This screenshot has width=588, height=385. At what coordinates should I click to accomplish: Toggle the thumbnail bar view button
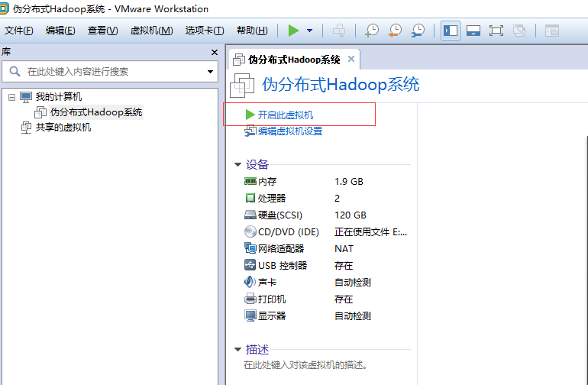coord(473,31)
